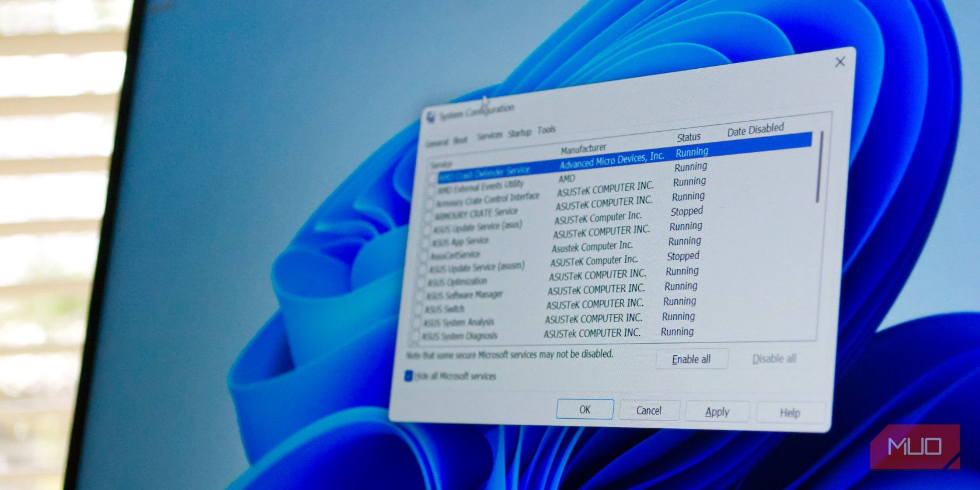Click the AMD manufacturer cell
The width and height of the screenshot is (980, 490).
pos(566,178)
